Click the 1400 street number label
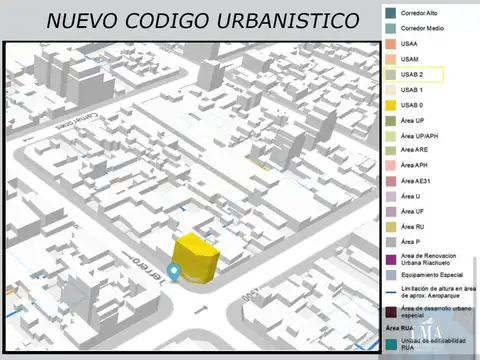Image resolution: width=480 pixels, height=360 pixels. 251,294
